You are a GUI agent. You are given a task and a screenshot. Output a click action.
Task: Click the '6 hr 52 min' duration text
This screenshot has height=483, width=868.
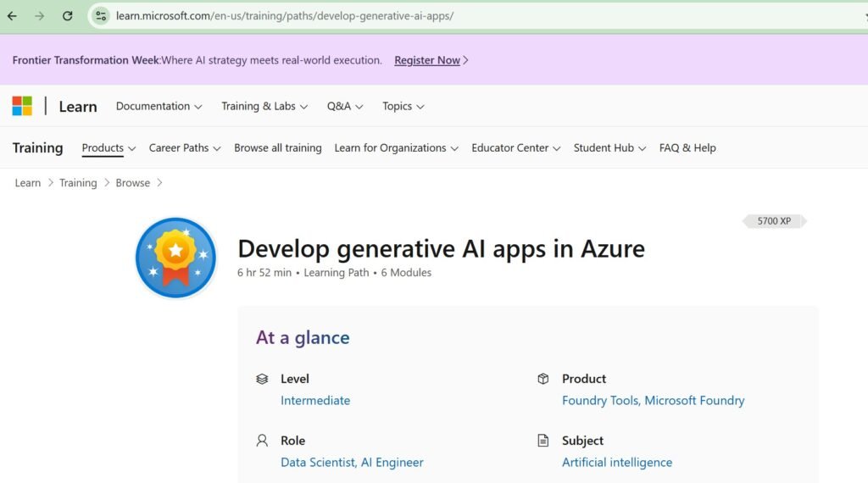pos(264,272)
